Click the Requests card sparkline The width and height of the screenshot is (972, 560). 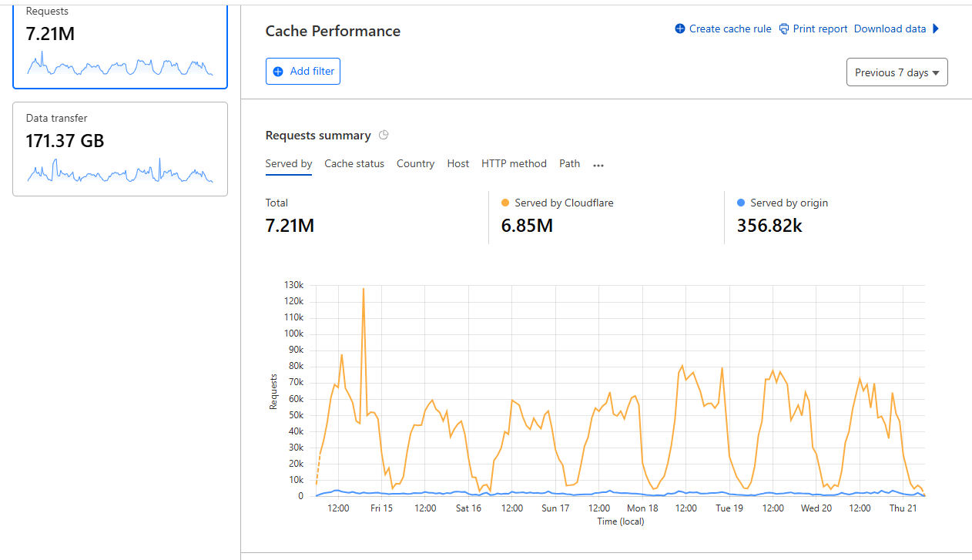point(119,65)
